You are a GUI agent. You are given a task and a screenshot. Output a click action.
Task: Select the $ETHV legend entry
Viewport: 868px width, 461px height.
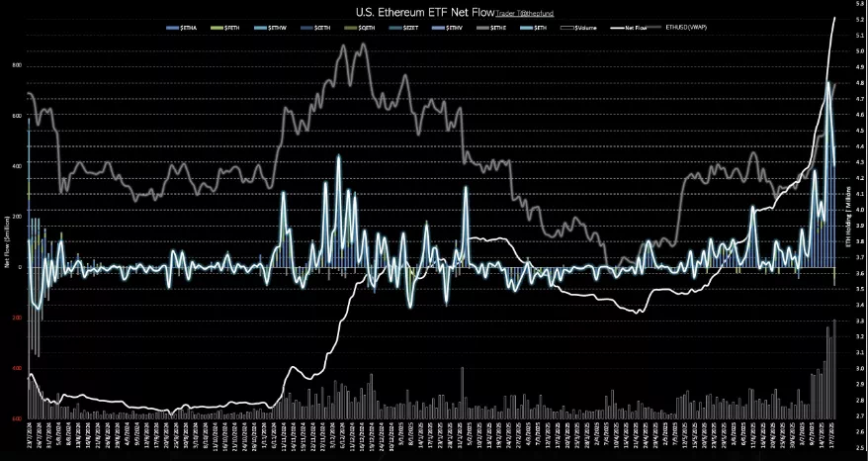[x=448, y=27]
